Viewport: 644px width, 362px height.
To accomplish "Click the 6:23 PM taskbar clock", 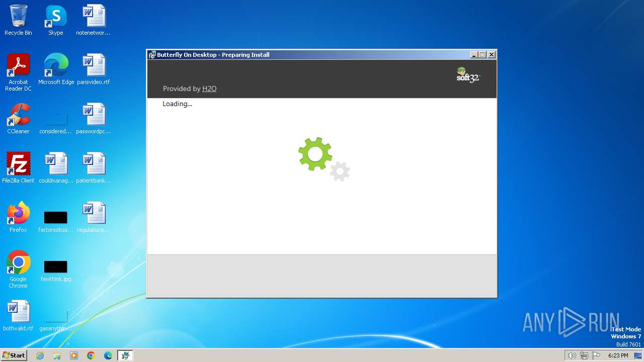I will [x=618, y=355].
